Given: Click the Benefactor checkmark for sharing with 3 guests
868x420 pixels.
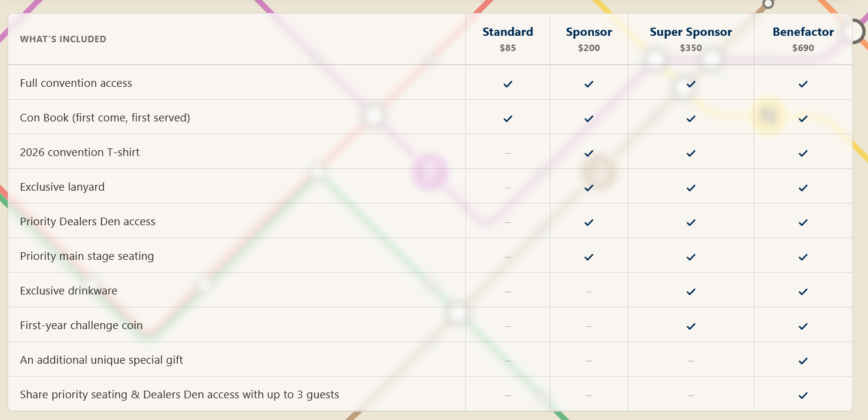Looking at the screenshot, I should coord(803,395).
